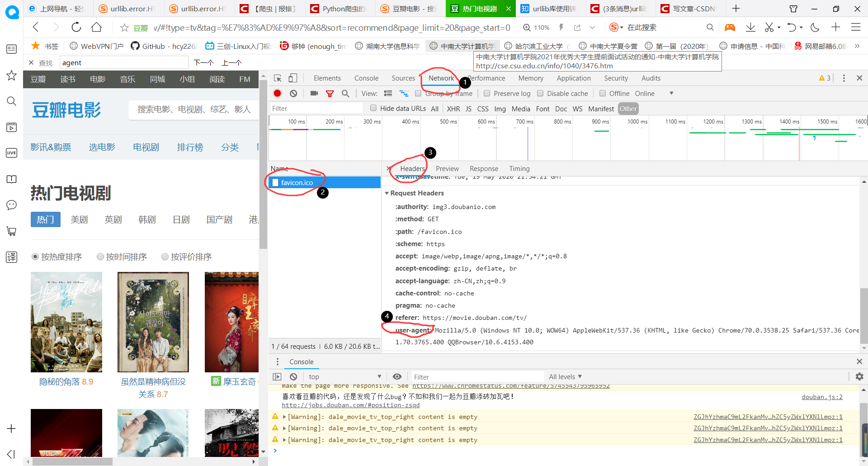Image resolution: width=868 pixels, height=466 pixels.
Task: Close the DevTools panel
Action: 859,78
